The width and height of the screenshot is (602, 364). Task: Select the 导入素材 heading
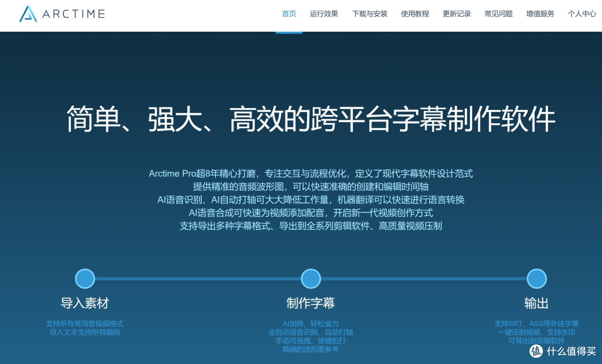pyautogui.click(x=85, y=303)
